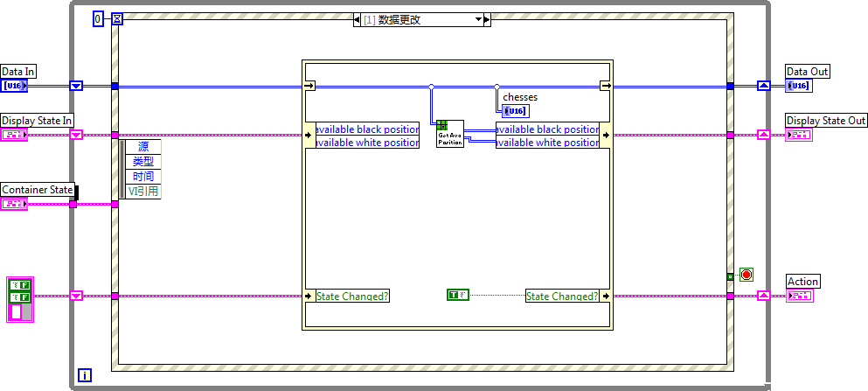Viewport: 868px width, 391px height.
Task: Click the Container State cluster terminal
Action: 14,204
